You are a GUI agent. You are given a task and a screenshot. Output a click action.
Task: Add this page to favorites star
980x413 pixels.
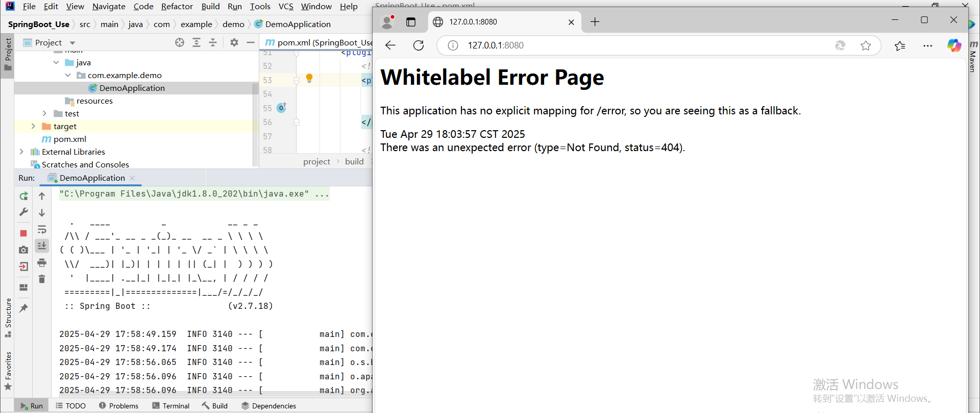(866, 45)
